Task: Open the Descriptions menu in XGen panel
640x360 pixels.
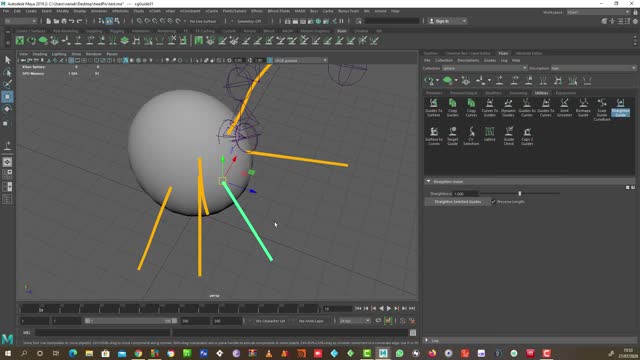Action: pos(468,60)
